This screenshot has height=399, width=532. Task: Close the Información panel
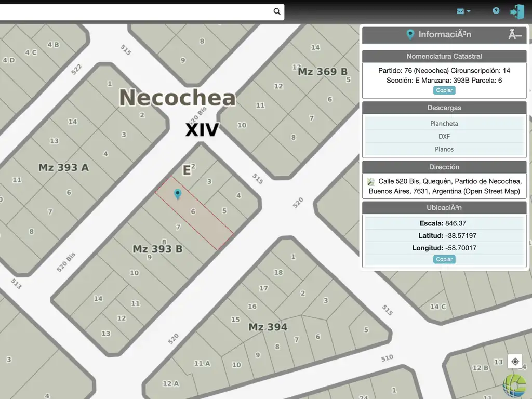coord(514,35)
